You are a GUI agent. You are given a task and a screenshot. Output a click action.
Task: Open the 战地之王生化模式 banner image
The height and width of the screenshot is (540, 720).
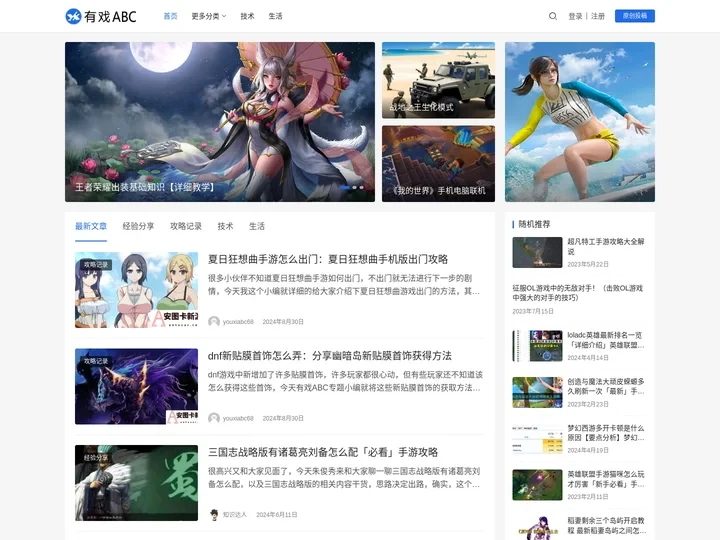tap(438, 80)
